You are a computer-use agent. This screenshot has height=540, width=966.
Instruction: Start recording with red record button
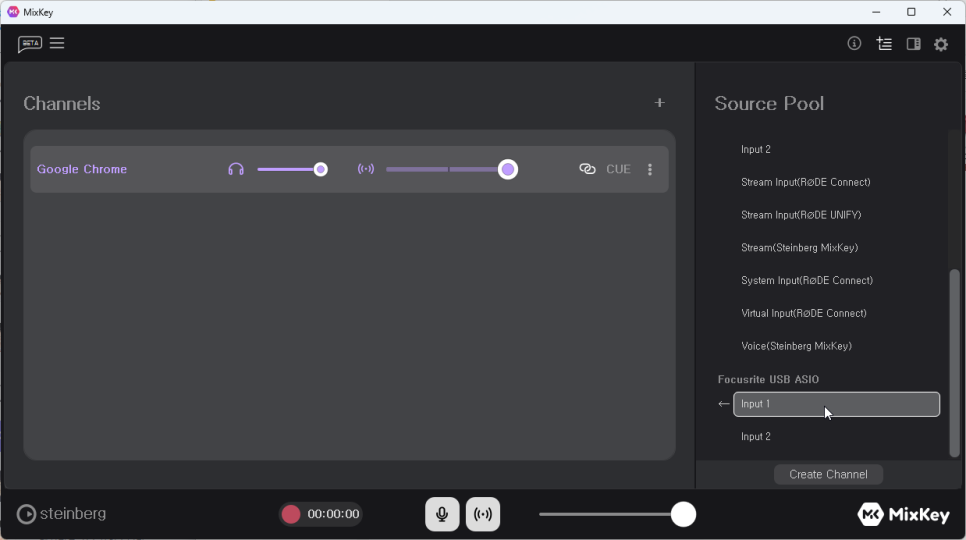[291, 514]
